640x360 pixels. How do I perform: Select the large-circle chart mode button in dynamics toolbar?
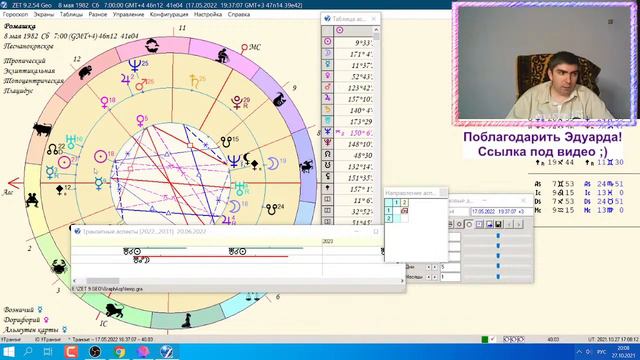tap(469, 224)
